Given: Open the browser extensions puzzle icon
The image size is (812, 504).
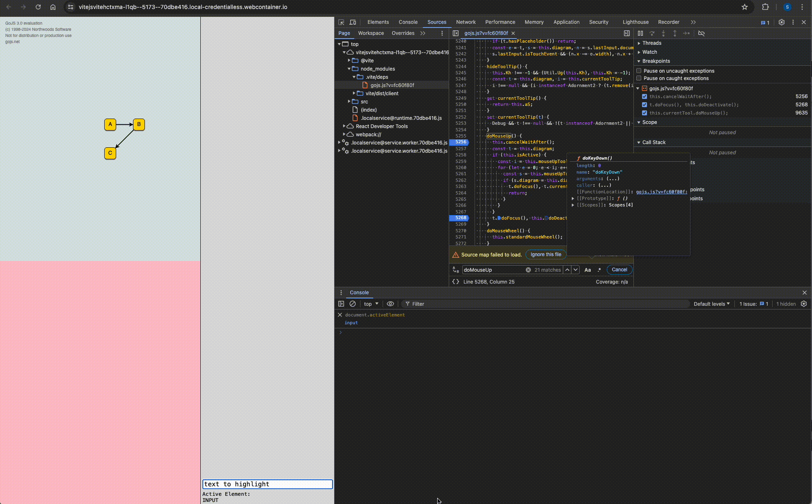Looking at the screenshot, I should click(766, 7).
